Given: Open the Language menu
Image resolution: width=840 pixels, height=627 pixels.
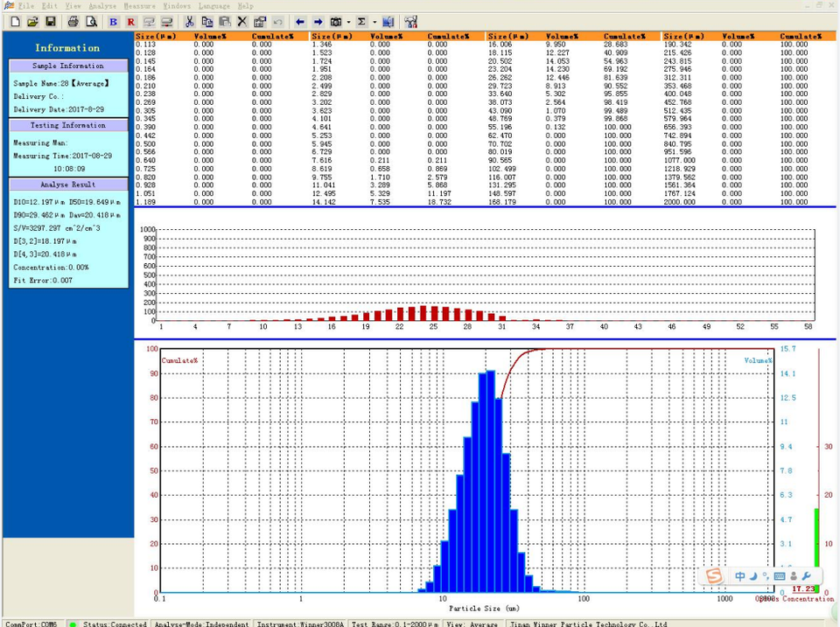Looking at the screenshot, I should (x=214, y=5).
